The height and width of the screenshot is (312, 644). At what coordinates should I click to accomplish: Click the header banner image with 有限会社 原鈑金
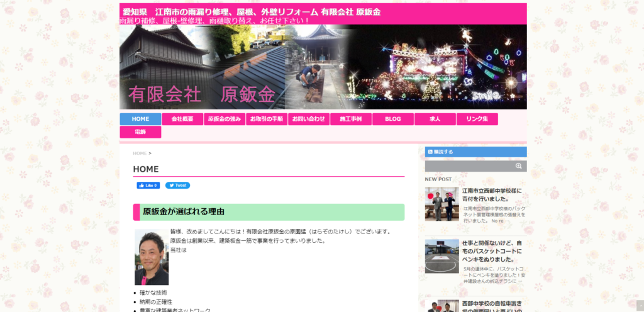point(323,67)
